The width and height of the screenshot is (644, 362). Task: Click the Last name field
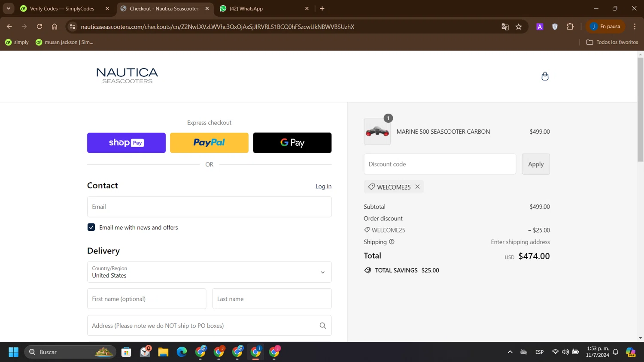272,299
